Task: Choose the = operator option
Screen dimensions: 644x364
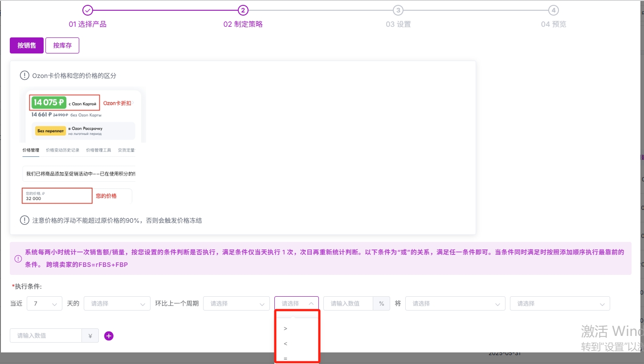Action: [297, 357]
